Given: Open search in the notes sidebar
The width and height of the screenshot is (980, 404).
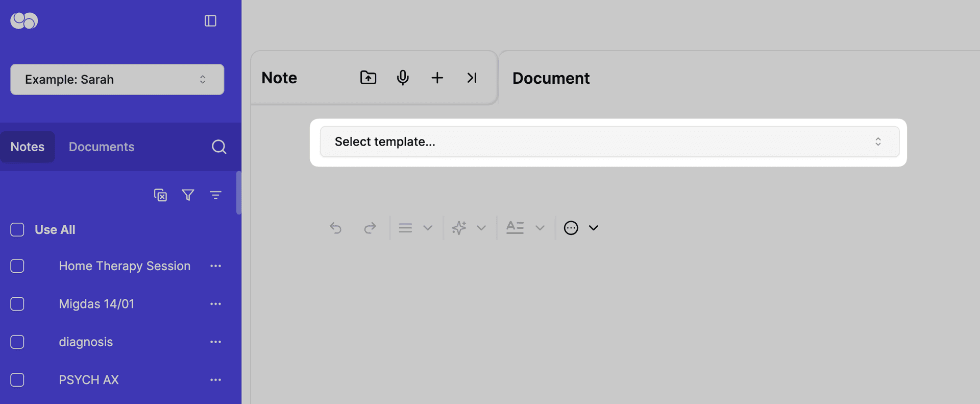Looking at the screenshot, I should coord(219,147).
